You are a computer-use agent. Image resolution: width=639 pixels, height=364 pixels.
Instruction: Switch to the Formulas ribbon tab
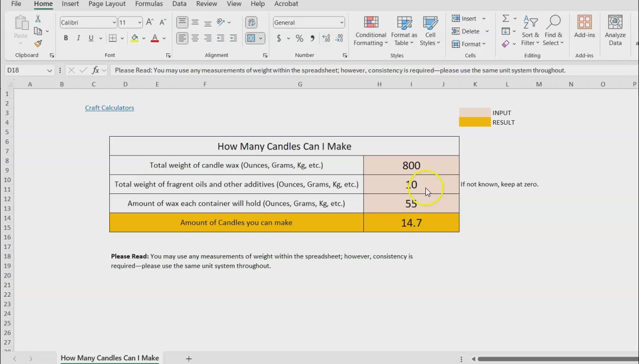point(149,4)
